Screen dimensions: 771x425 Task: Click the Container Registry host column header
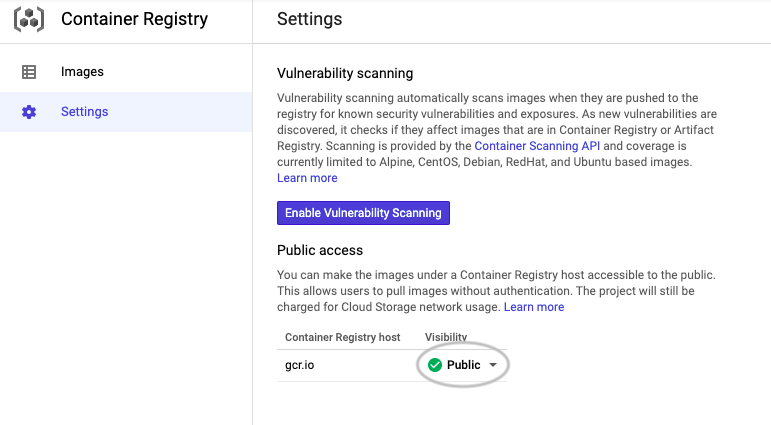[343, 337]
